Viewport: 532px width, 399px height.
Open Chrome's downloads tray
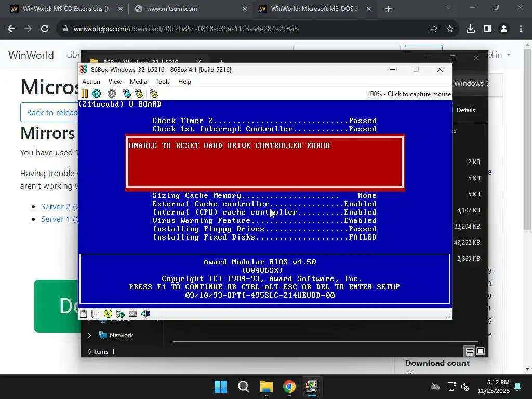coord(471,29)
